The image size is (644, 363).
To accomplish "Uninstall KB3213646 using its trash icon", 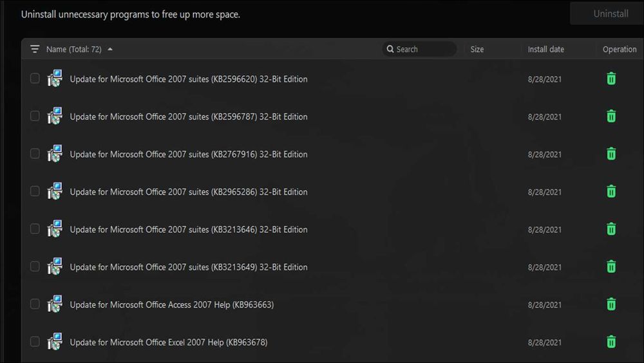I will tap(611, 228).
